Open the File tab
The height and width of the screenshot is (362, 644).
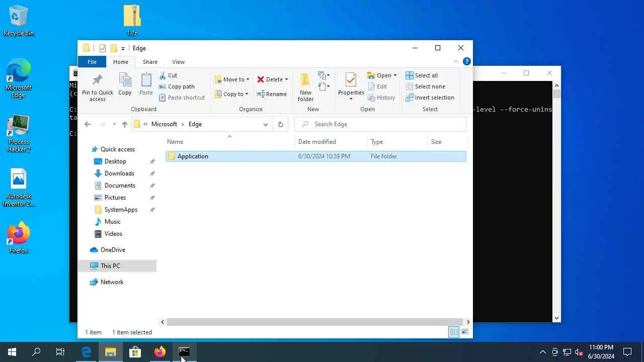click(x=92, y=62)
